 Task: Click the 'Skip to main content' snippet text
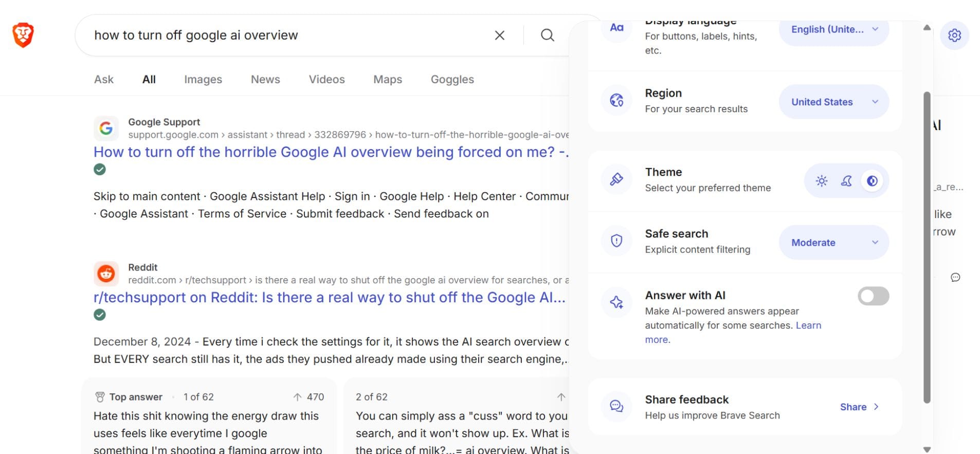pos(147,196)
